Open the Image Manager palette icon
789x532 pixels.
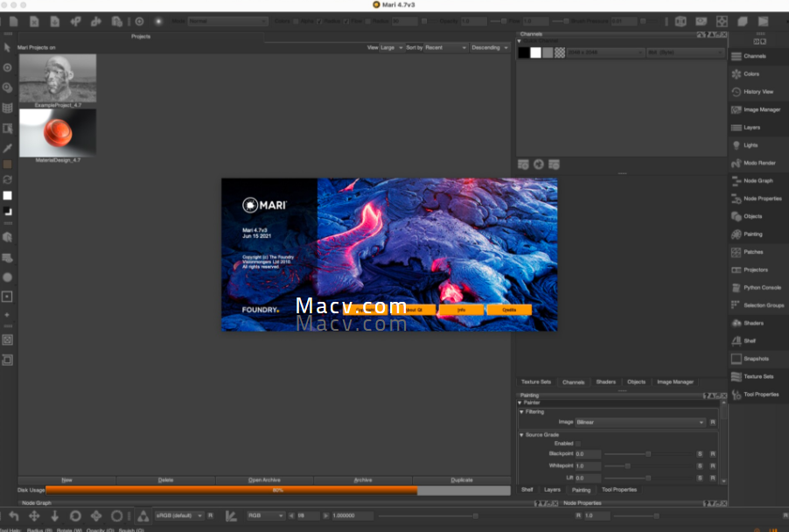pyautogui.click(x=736, y=109)
